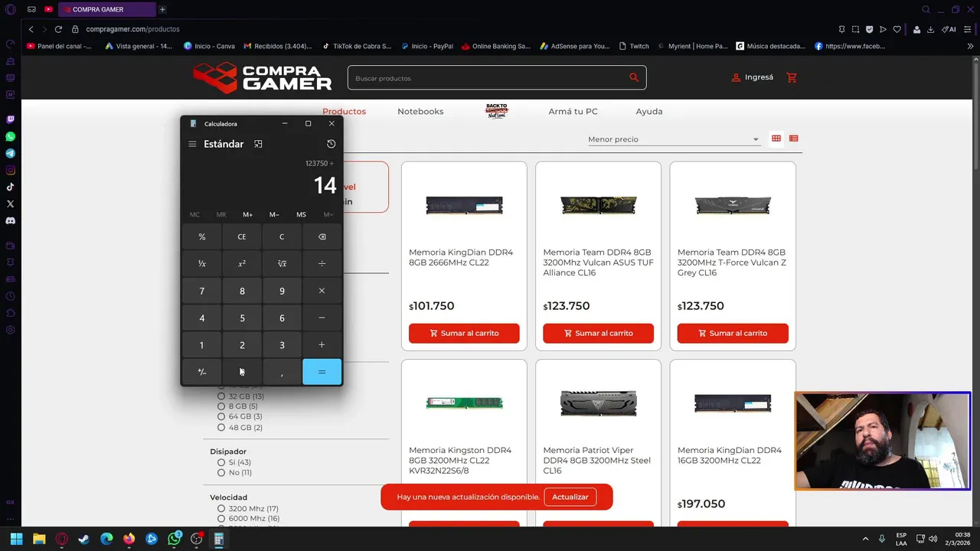
Task: Open the Calculator hamburger navigation menu
Action: [192, 144]
